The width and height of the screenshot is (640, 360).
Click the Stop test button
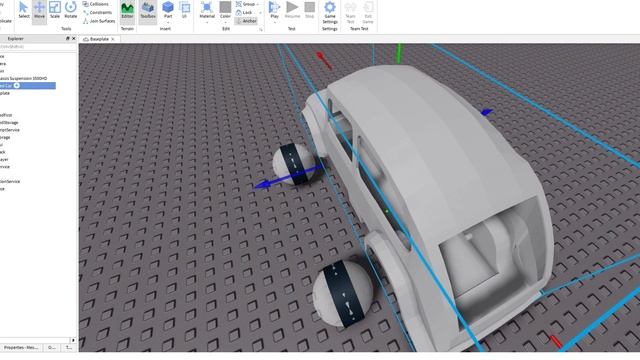[310, 11]
